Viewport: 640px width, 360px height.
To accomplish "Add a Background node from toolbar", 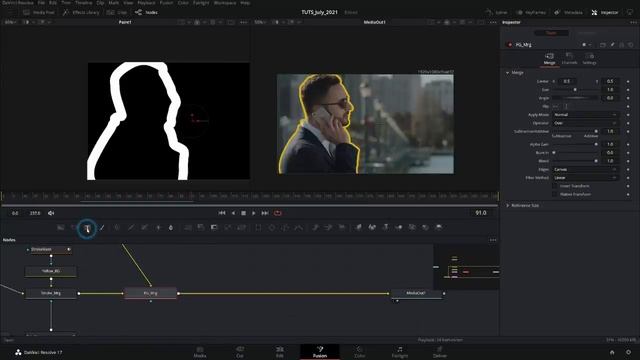I will pyautogui.click(x=61, y=227).
